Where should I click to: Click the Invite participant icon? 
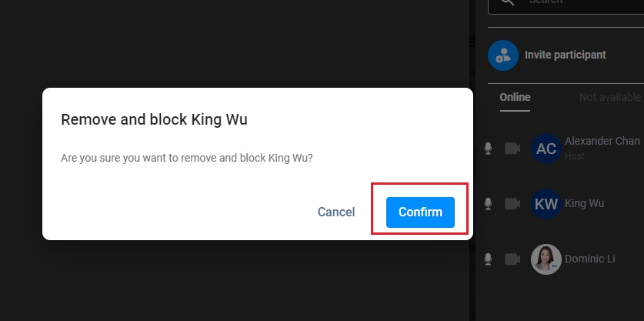coord(503,55)
